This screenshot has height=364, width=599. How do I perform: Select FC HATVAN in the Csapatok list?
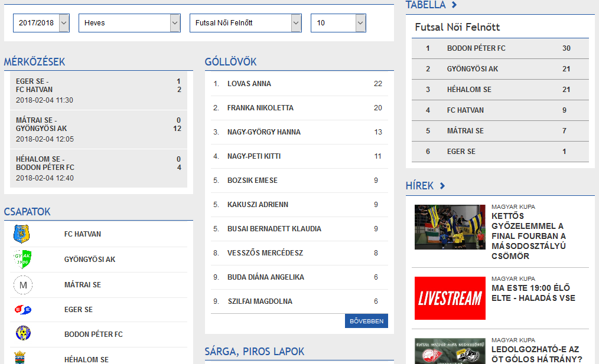click(x=83, y=234)
